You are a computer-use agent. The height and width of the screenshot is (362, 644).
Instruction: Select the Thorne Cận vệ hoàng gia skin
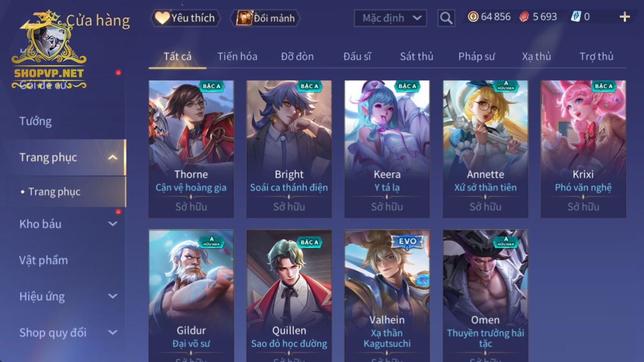pyautogui.click(x=191, y=149)
